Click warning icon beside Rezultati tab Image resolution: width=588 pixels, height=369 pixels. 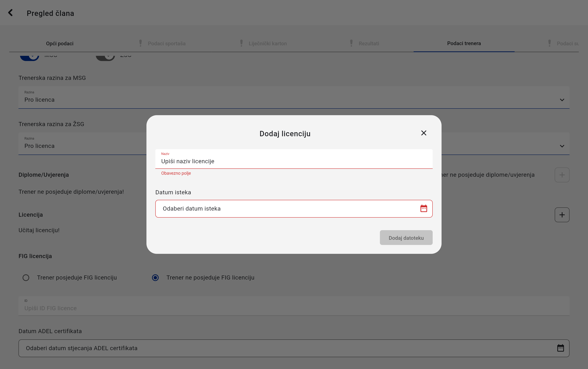point(351,43)
